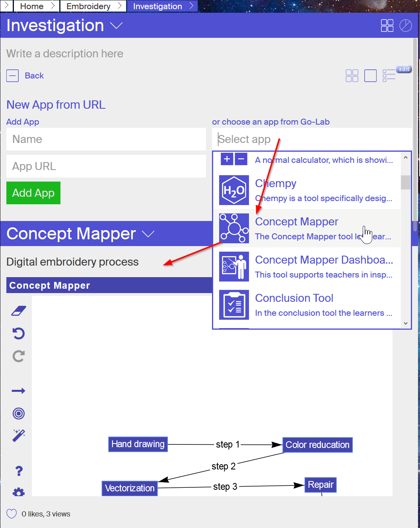
Task: Click the app list scrollbar down arrow
Action: tap(406, 323)
